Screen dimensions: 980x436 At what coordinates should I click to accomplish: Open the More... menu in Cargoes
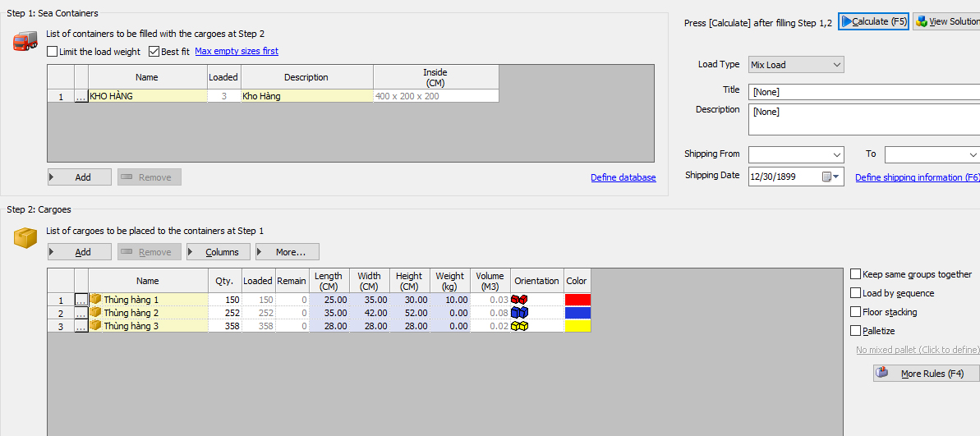pos(287,252)
